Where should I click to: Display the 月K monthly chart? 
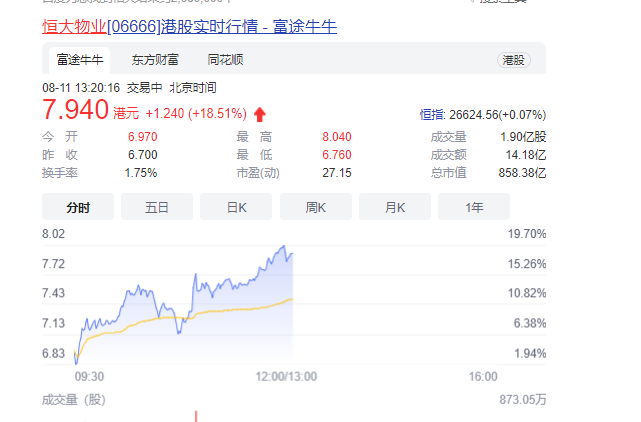coord(395,207)
